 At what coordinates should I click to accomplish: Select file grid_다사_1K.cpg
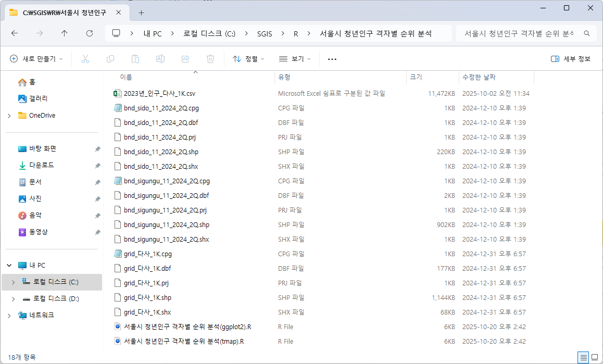click(x=148, y=254)
